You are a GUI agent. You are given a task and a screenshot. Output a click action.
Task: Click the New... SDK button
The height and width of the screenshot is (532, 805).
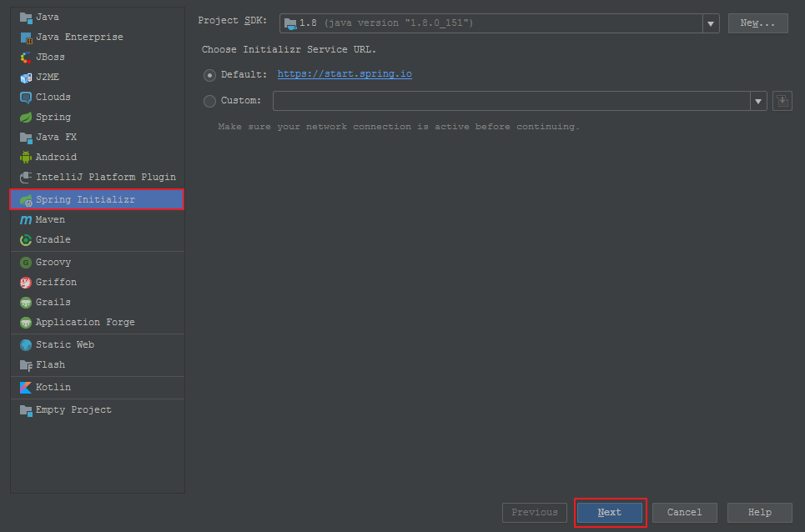[757, 23]
